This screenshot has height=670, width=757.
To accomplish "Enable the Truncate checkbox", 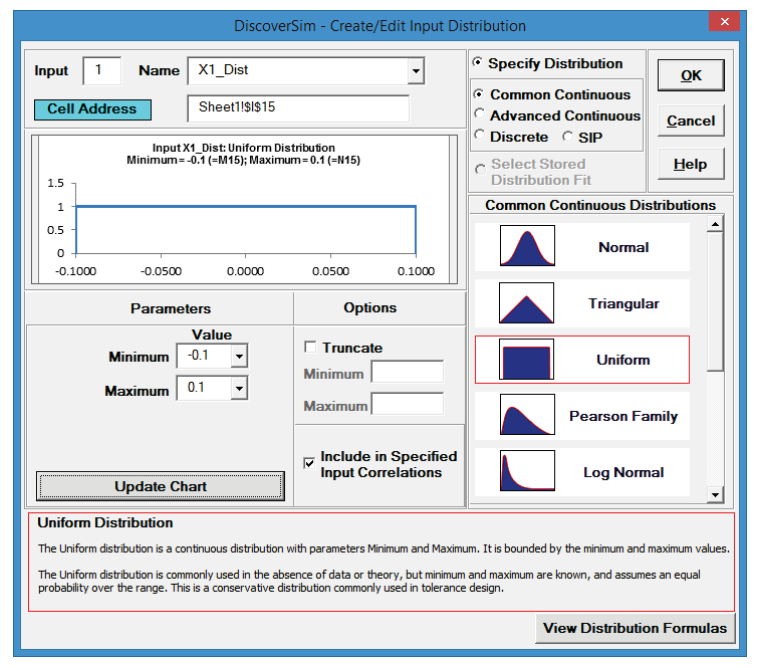I will [x=310, y=348].
